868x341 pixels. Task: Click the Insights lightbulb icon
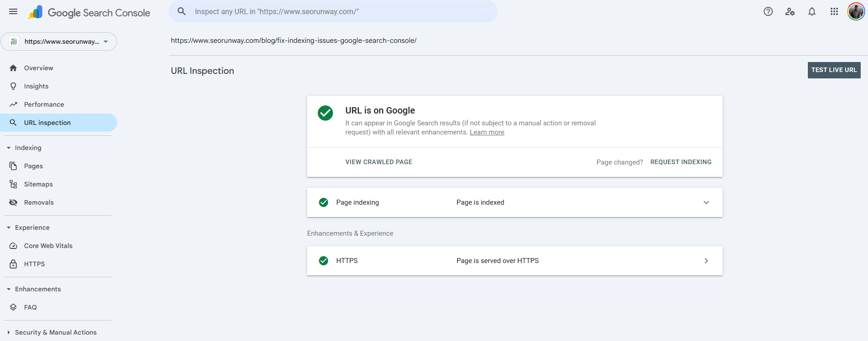[x=13, y=86]
